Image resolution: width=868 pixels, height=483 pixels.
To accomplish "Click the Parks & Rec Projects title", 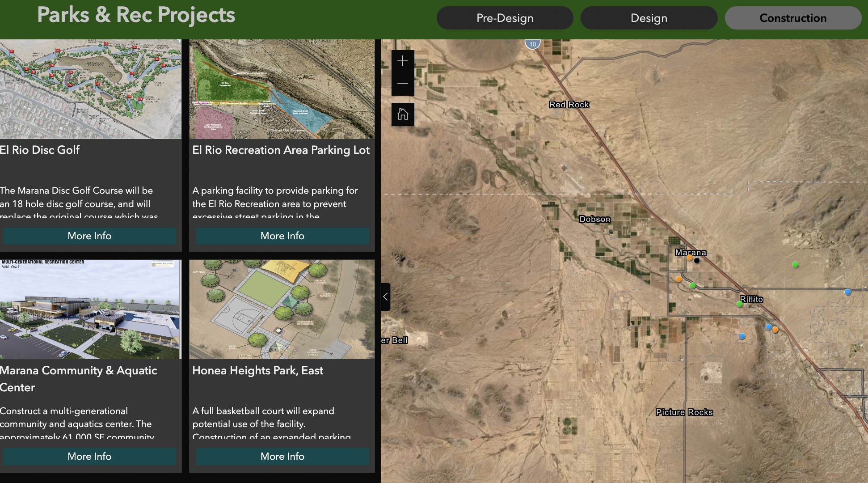I will point(136,15).
